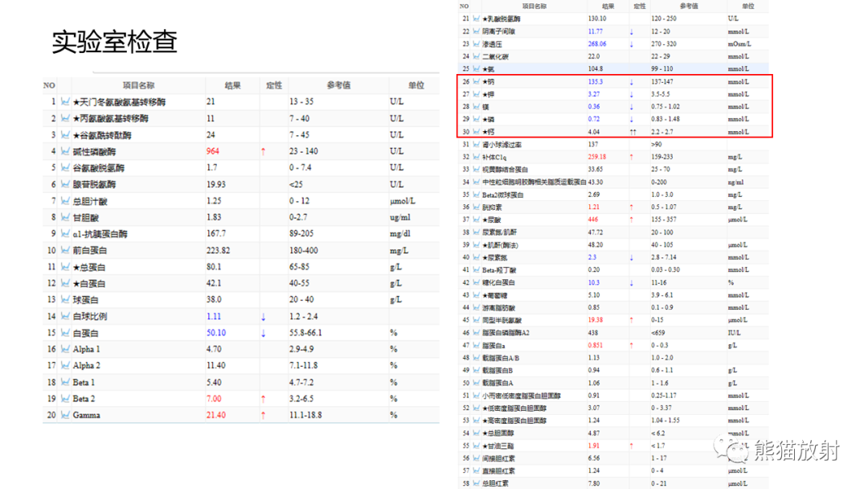
Task: Click the chart icon beside 前白蛋白
Action: (65, 250)
